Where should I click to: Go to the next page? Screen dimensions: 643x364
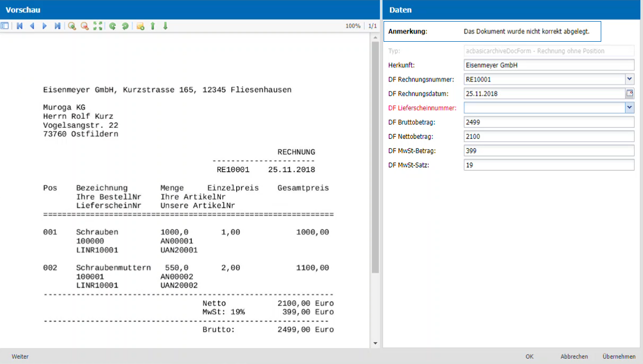(x=44, y=26)
